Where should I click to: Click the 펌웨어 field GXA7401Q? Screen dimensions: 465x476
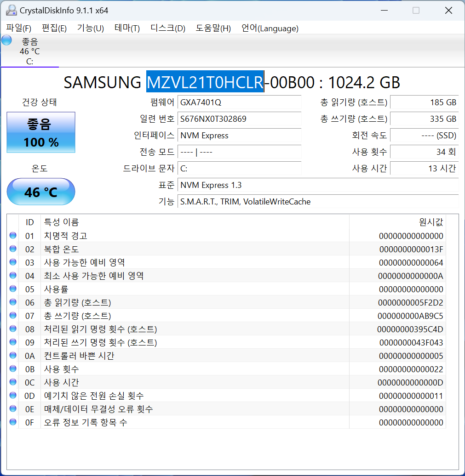click(x=240, y=102)
